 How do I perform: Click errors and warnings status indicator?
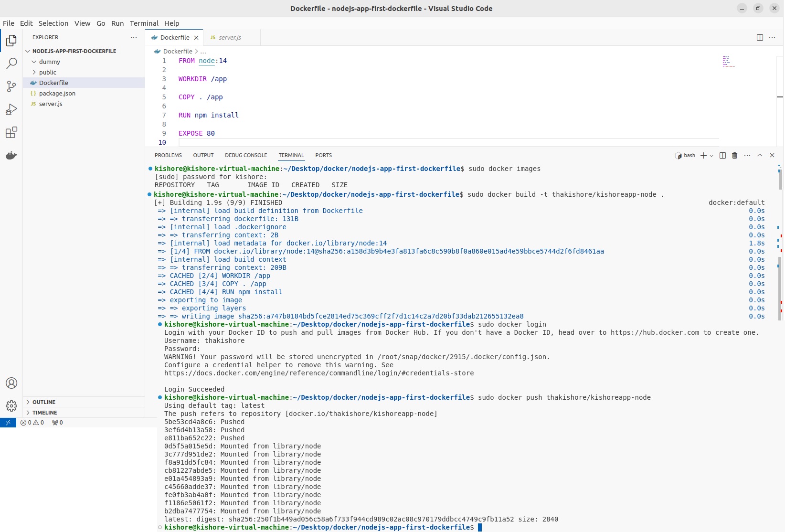(x=32, y=423)
